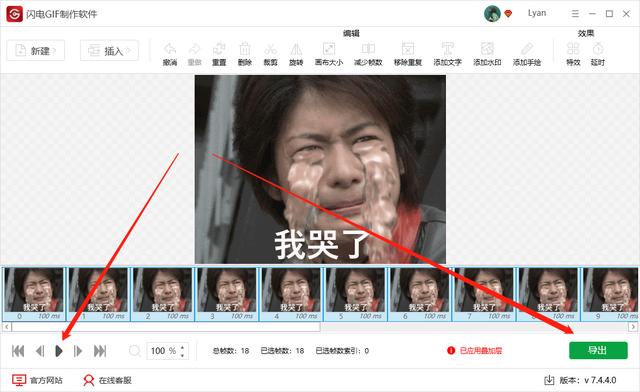Select frame 4 thumbnail
This screenshot has width=640, height=392.
pos(291,294)
